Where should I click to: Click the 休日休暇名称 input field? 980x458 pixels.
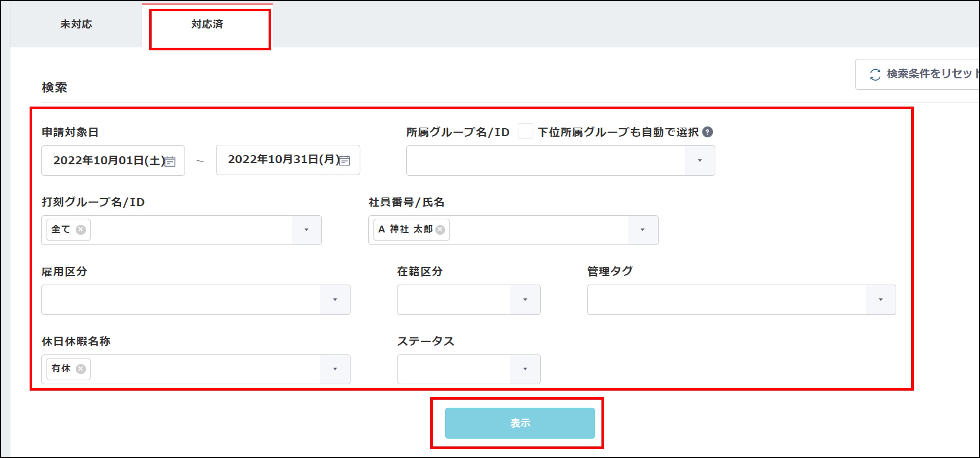tap(205, 369)
